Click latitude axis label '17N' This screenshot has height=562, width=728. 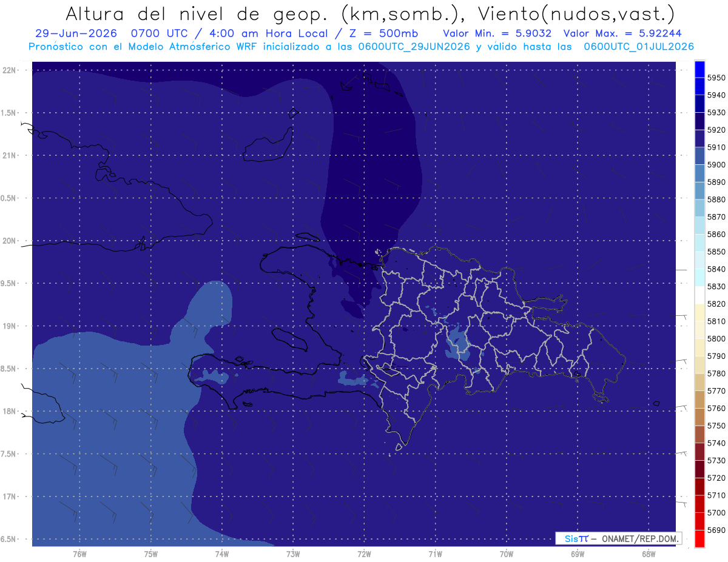[x=8, y=497]
